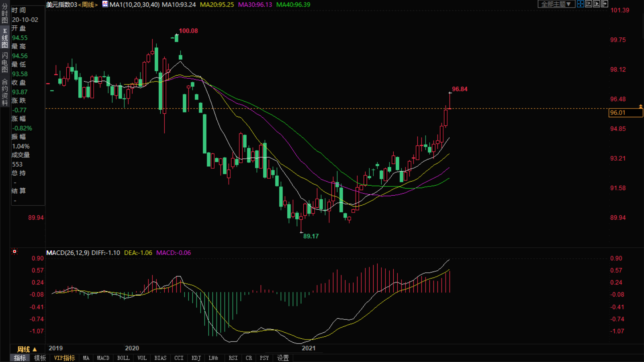Click the rightmost export arrow icon

pyautogui.click(x=605, y=4)
